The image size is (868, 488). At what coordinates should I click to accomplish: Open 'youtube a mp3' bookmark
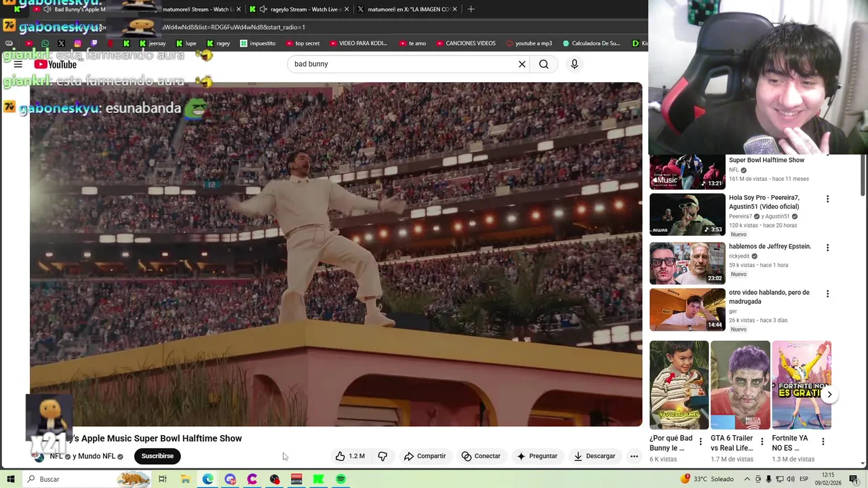(529, 43)
